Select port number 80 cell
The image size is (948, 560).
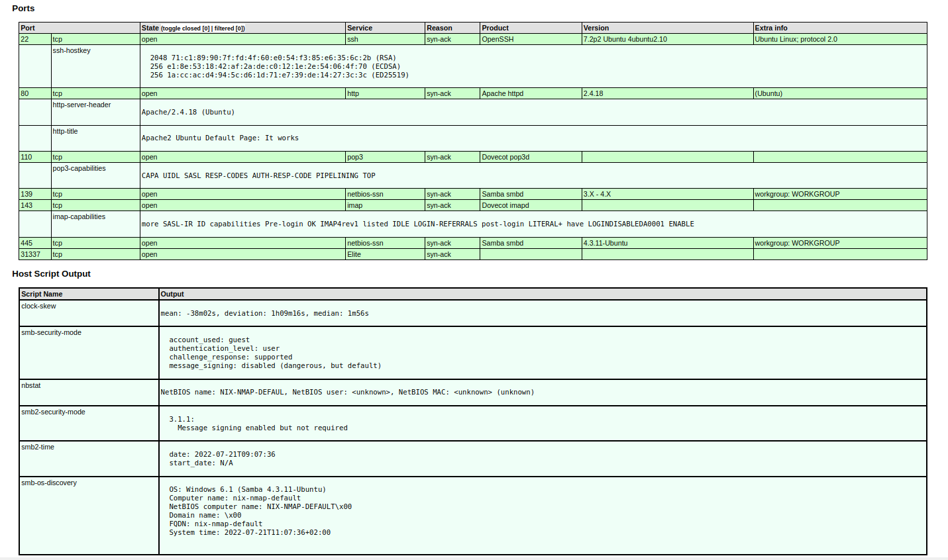coord(35,93)
